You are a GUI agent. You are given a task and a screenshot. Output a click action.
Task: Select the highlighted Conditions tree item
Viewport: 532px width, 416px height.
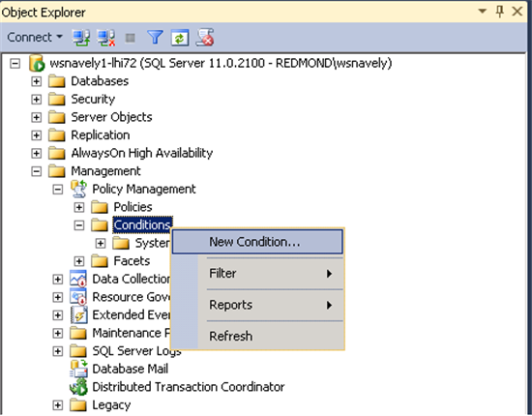point(142,225)
